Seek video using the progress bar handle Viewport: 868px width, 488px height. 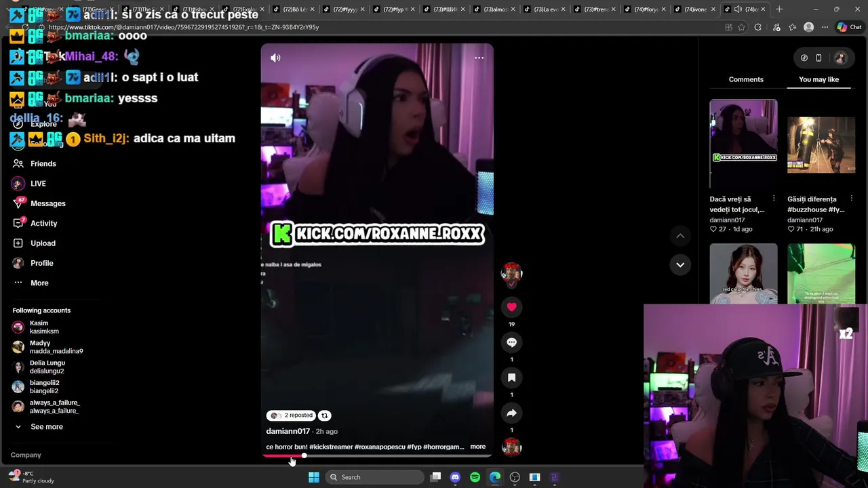[304, 455]
